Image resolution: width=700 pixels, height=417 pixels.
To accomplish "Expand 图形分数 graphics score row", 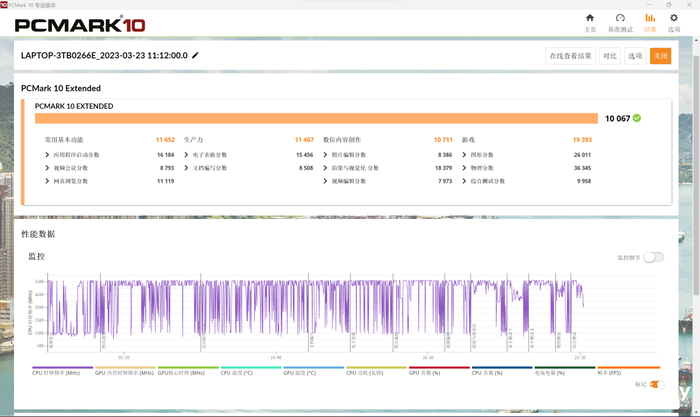I will [465, 155].
